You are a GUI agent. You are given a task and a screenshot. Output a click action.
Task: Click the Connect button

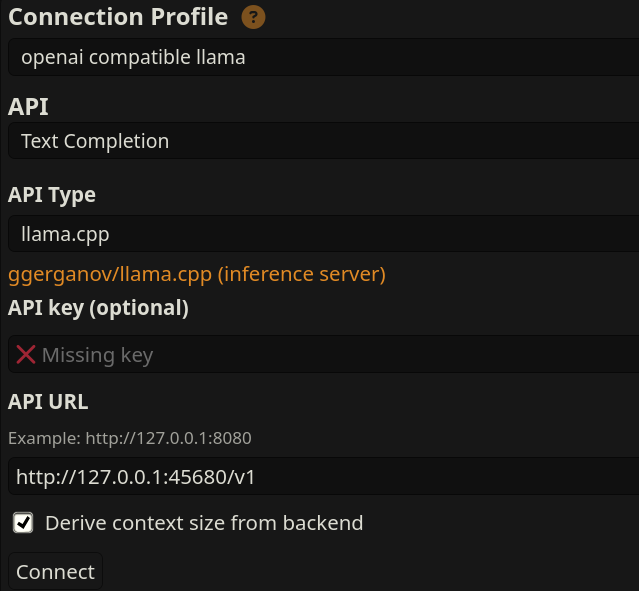click(x=55, y=571)
